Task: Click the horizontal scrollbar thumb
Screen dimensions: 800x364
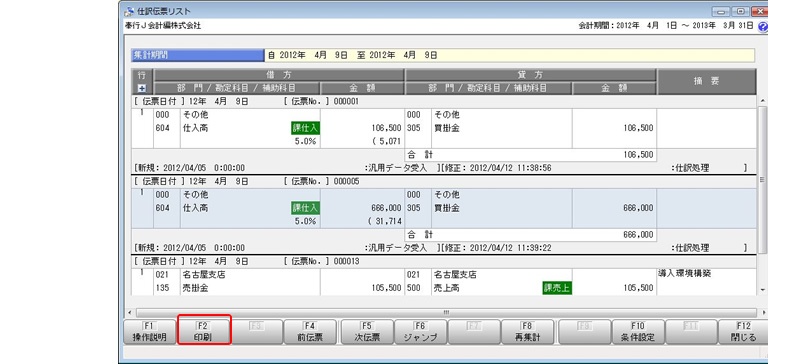Action: pos(446,312)
